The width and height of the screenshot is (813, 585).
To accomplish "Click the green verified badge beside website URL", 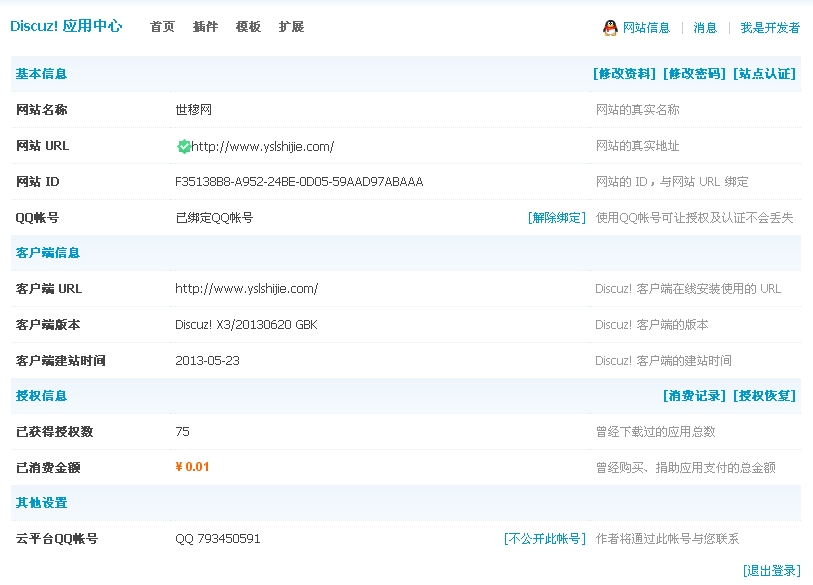I will 183,146.
